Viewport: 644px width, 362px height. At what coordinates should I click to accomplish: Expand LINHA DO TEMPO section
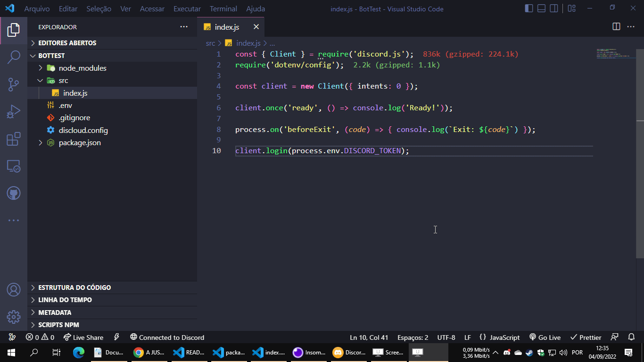pyautogui.click(x=112, y=300)
